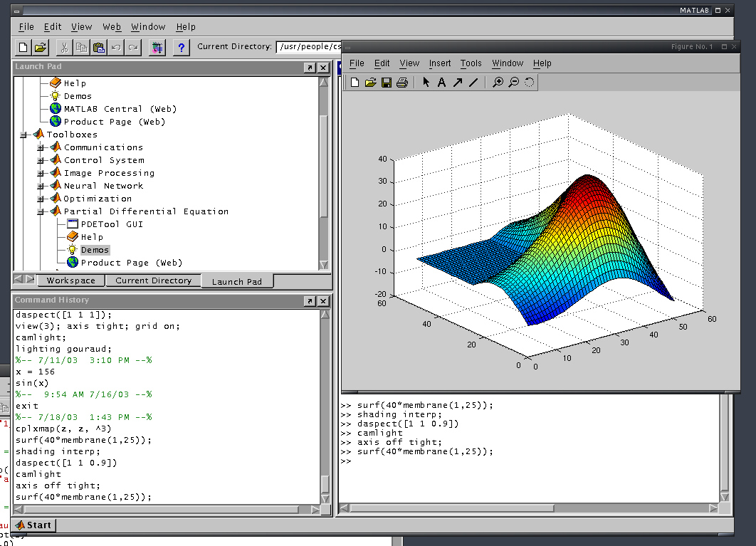756x546 pixels.
Task: Collapse the Toolboxes tree node
Action: 23,135
